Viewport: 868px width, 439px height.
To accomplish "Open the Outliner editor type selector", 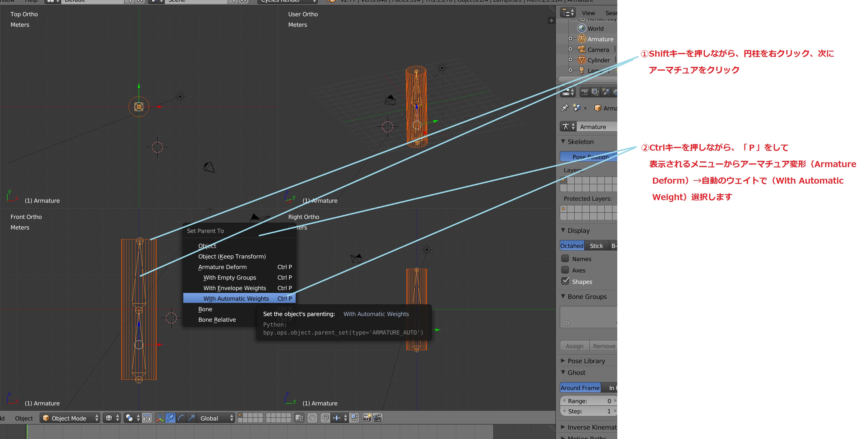I will [x=568, y=13].
